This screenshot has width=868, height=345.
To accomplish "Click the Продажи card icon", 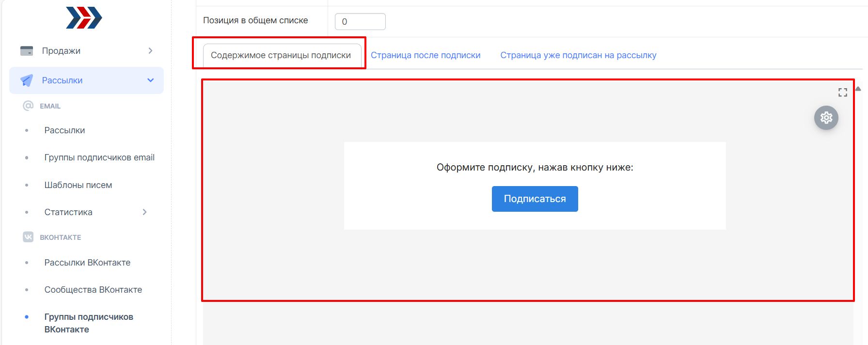I will pyautogui.click(x=27, y=51).
